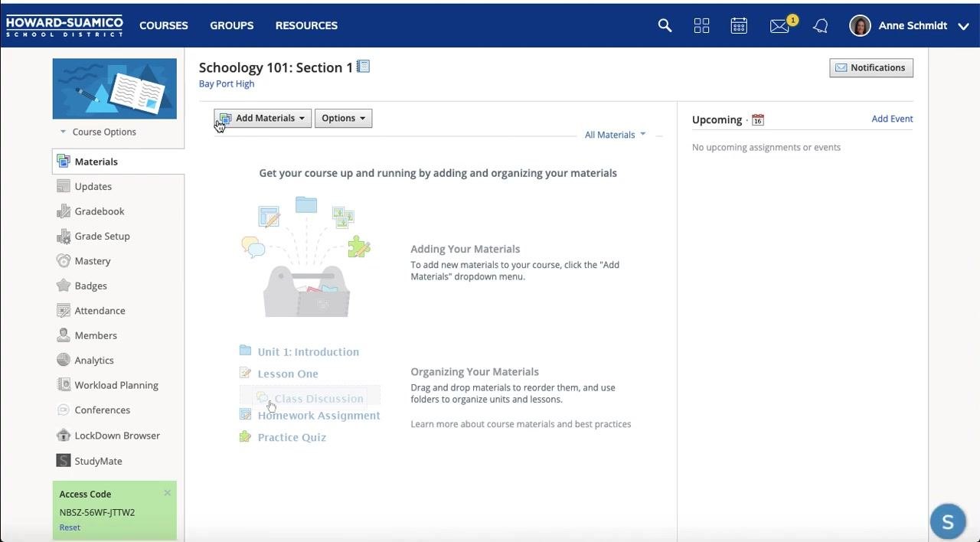Click the Mastery sidebar icon
This screenshot has width=980, height=542.
click(x=64, y=261)
